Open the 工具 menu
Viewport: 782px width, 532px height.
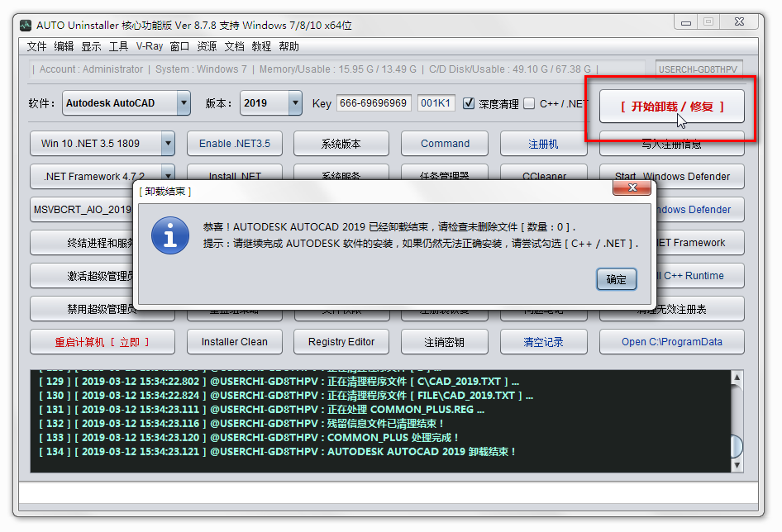click(119, 46)
